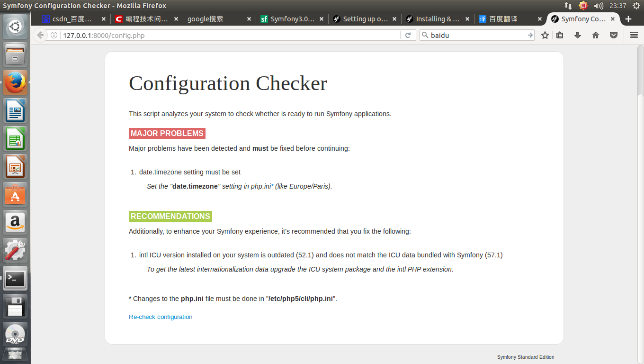Viewport: 644px width, 364px height.
Task: Open Downloads arrow icon
Action: click(578, 35)
